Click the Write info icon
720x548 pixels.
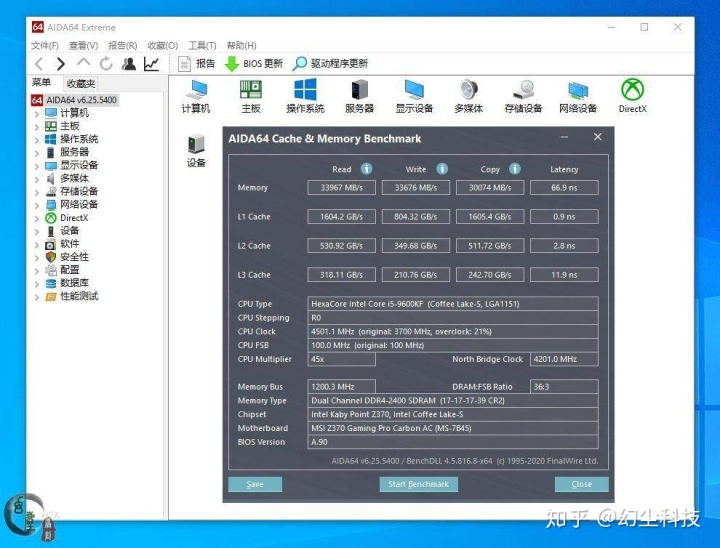tap(442, 169)
